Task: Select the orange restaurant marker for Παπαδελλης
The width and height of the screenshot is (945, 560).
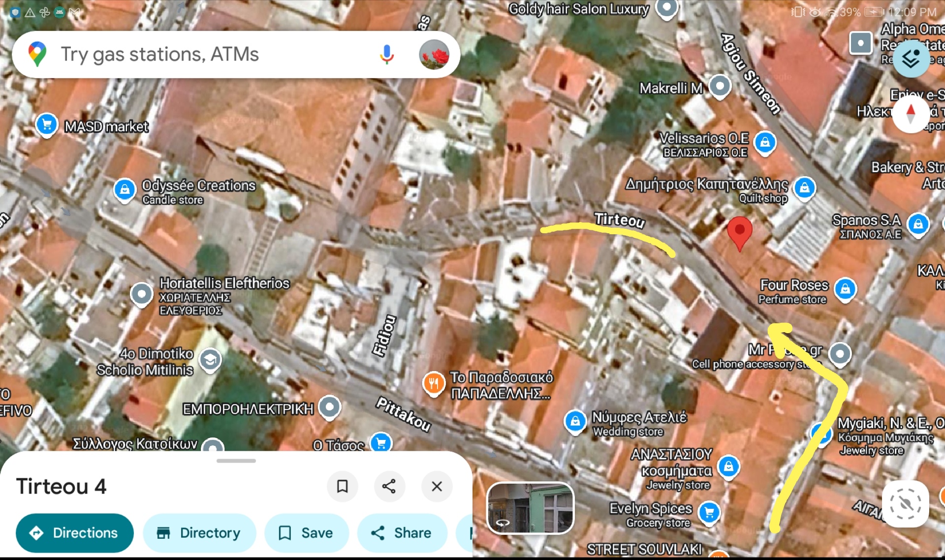Action: tap(433, 383)
